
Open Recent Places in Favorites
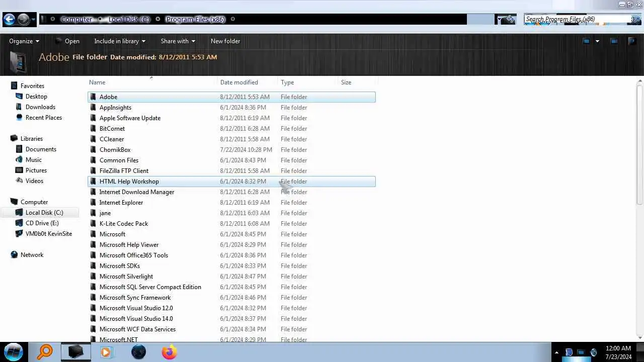pos(44,118)
